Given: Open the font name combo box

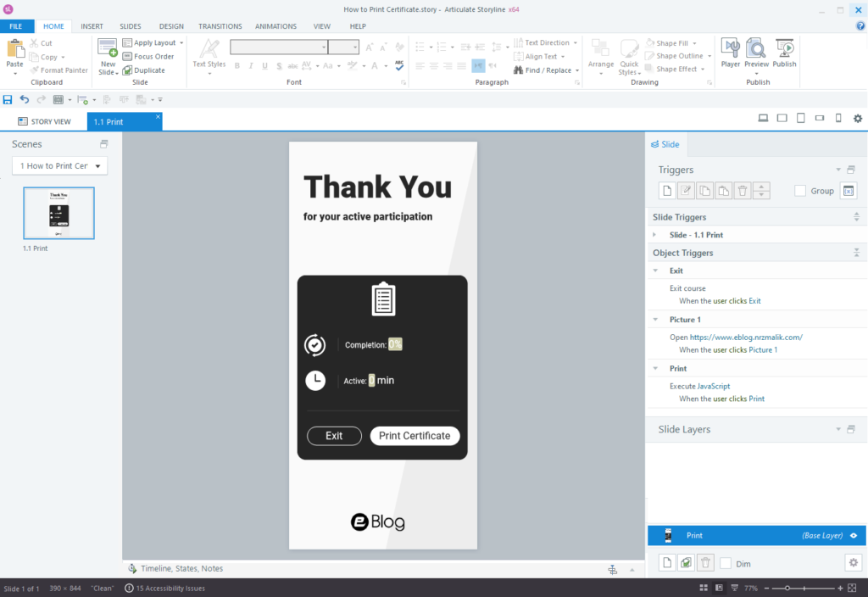Looking at the screenshot, I should click(278, 47).
